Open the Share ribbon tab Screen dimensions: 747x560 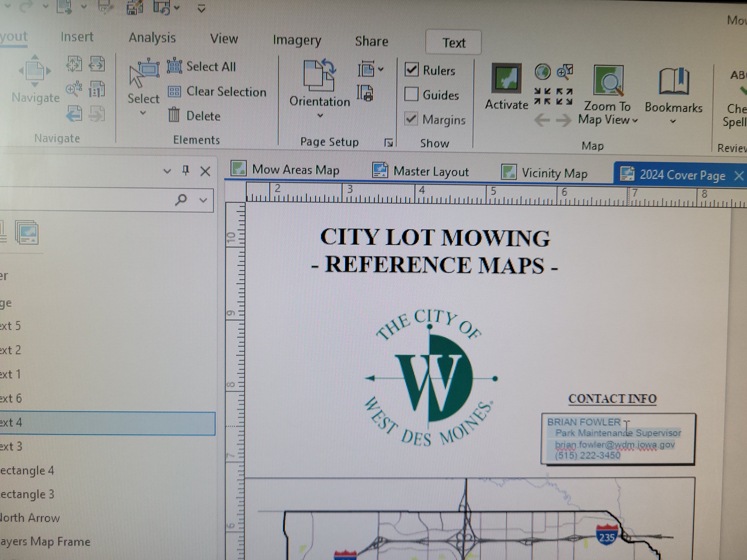click(x=371, y=41)
